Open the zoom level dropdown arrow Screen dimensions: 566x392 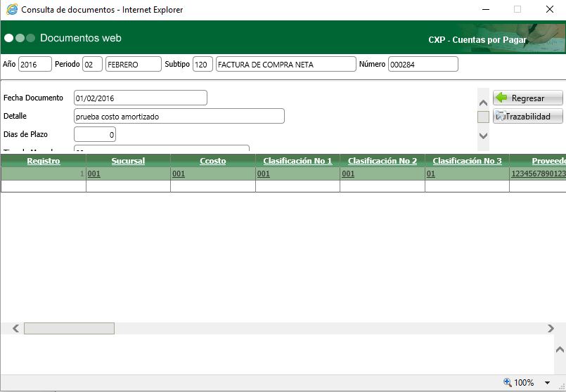(x=547, y=383)
